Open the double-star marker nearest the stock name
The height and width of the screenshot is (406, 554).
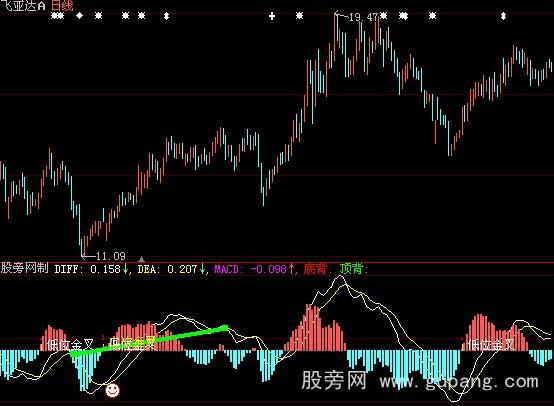pos(57,16)
